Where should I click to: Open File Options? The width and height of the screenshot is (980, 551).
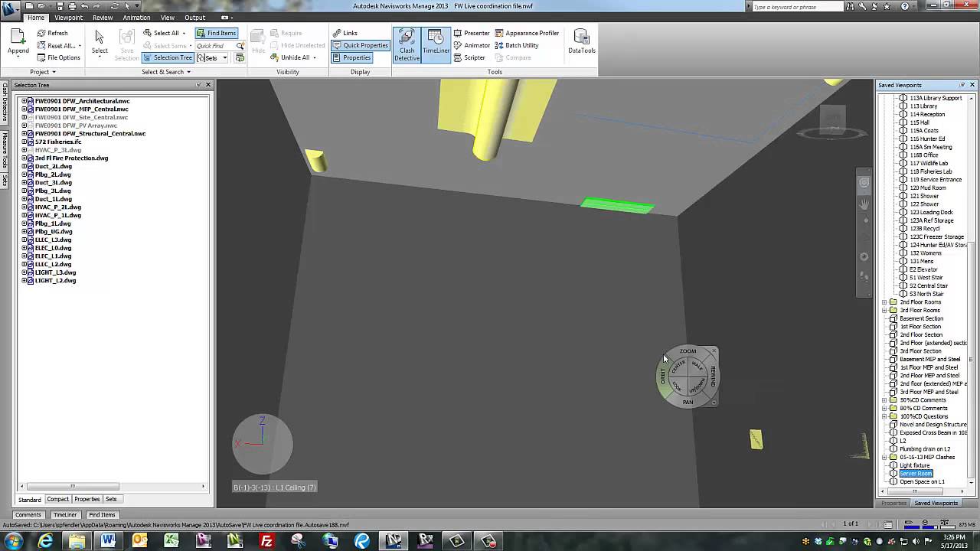pos(58,57)
